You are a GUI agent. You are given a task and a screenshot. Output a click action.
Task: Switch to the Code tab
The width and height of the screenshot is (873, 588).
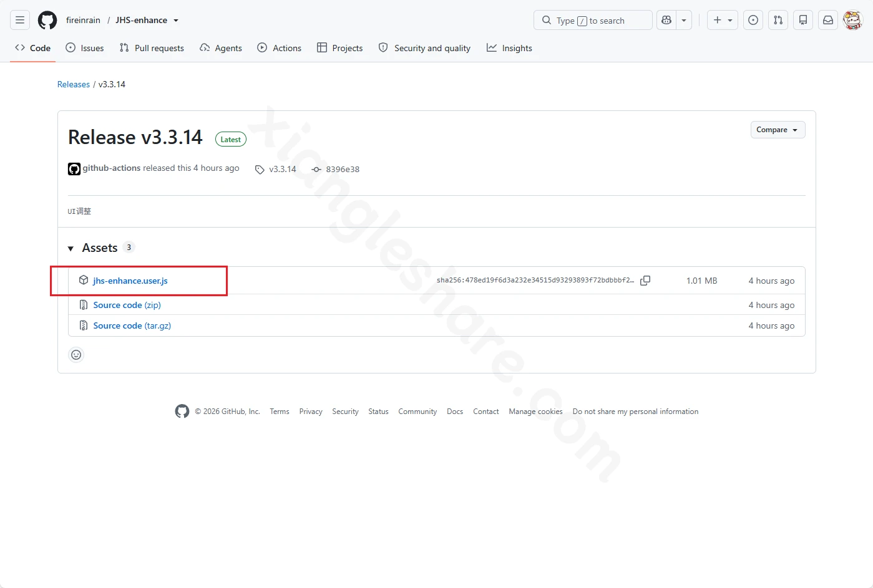click(33, 48)
